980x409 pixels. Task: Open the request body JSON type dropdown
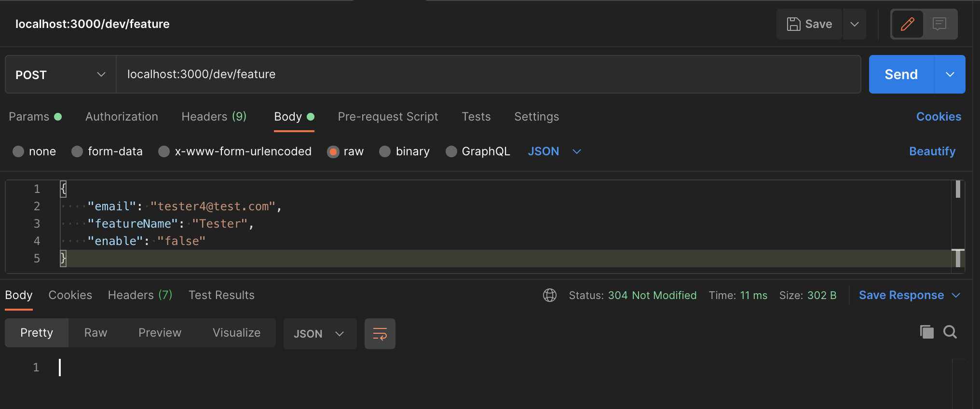tap(554, 151)
